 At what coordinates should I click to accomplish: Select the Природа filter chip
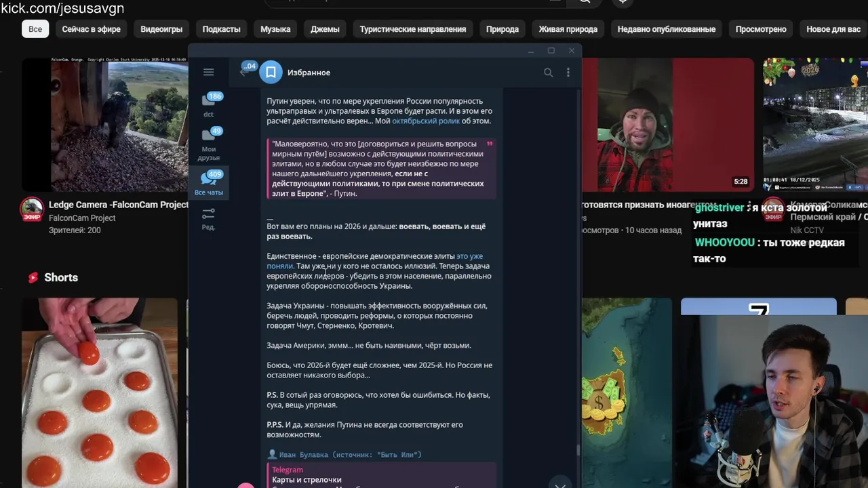502,29
